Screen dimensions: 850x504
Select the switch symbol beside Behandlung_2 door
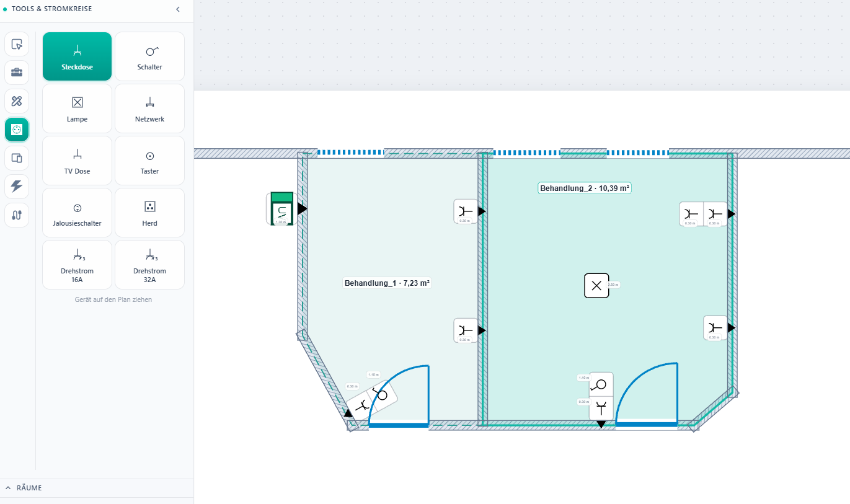601,384
